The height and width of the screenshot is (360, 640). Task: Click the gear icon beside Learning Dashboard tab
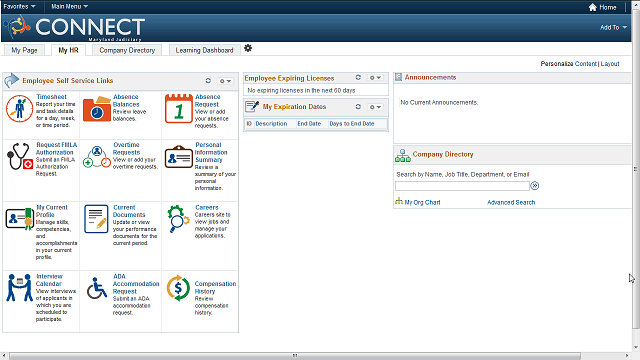pos(248,48)
